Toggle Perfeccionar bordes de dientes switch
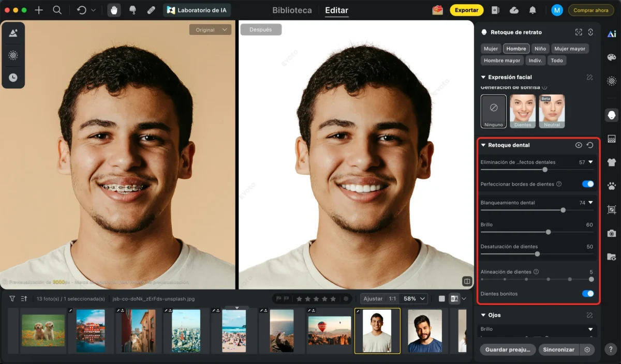 click(587, 184)
